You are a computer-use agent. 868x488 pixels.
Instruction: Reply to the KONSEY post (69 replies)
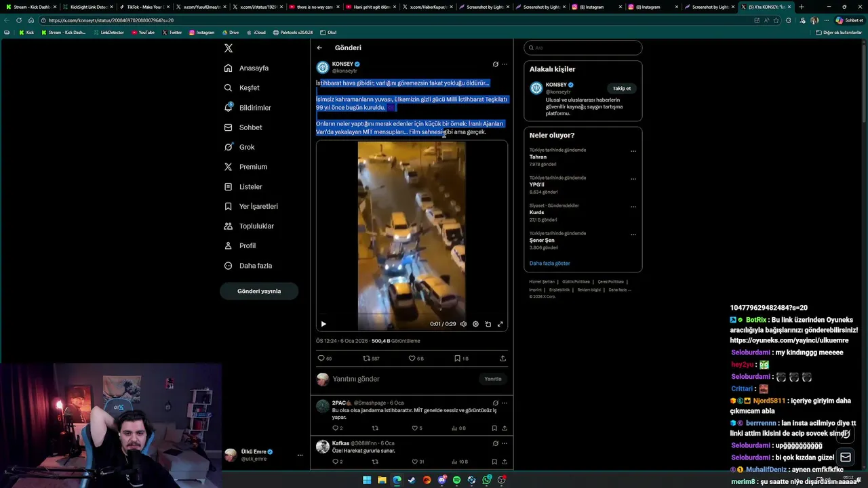tap(325, 359)
